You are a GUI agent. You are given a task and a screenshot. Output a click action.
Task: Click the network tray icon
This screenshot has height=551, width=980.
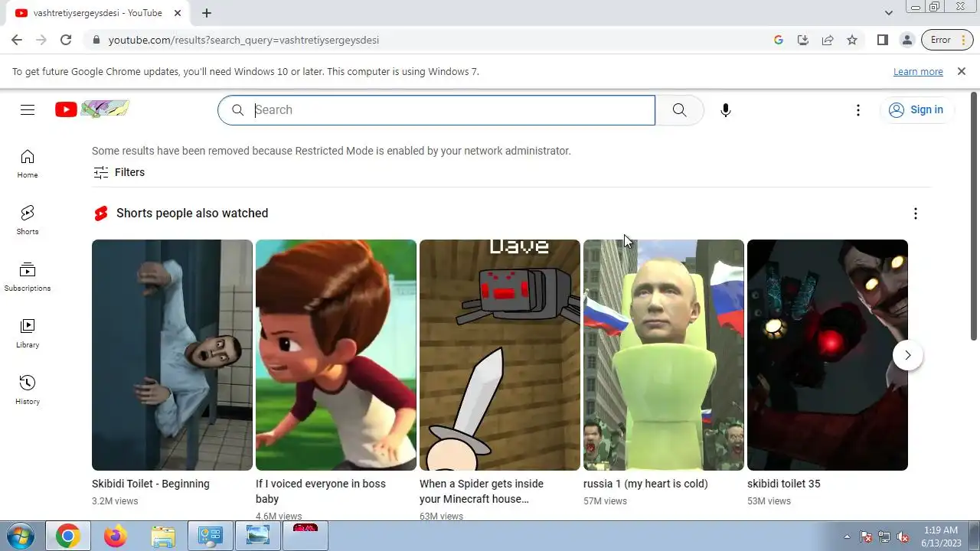(884, 536)
